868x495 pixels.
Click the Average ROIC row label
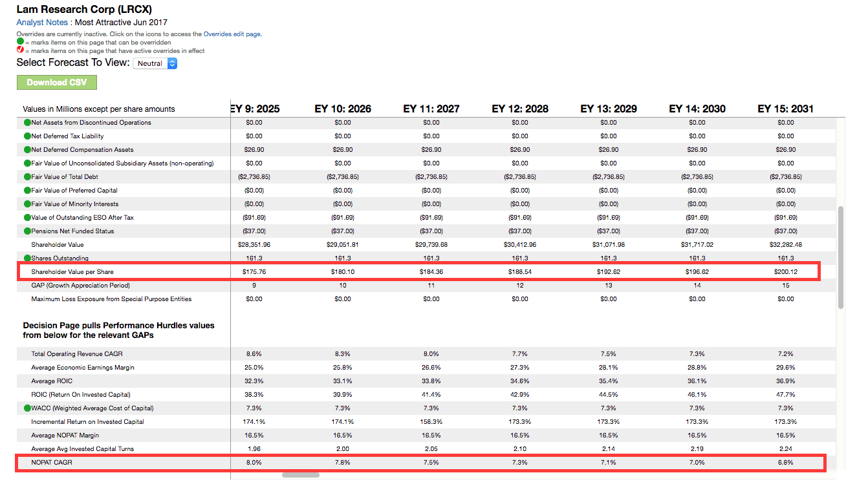tap(52, 381)
